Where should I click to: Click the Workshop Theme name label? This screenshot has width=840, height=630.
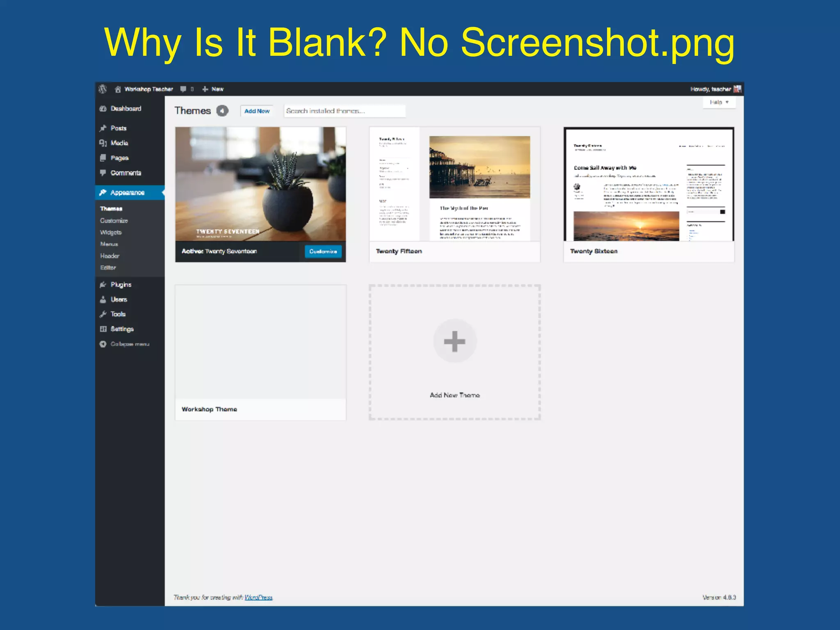pos(209,409)
